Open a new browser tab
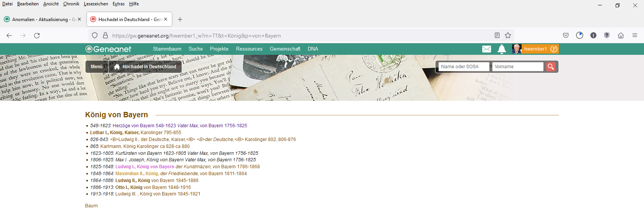The width and height of the screenshot is (644, 215). click(180, 20)
